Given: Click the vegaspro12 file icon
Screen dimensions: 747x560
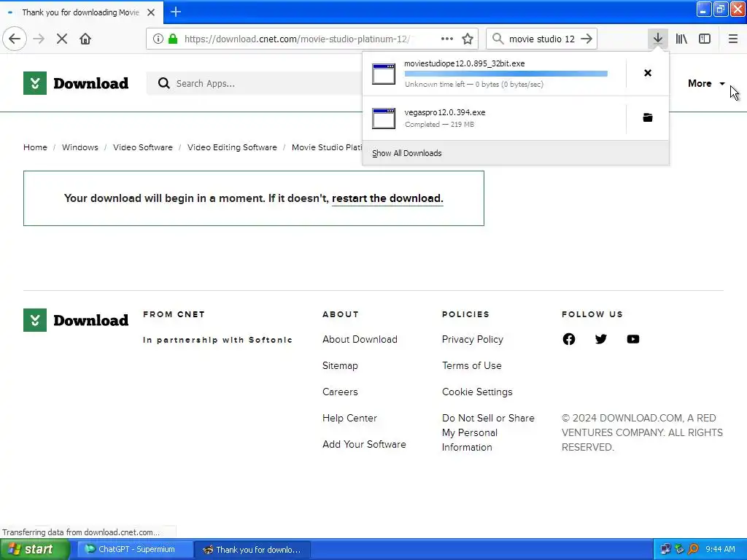Looking at the screenshot, I should [x=384, y=118].
